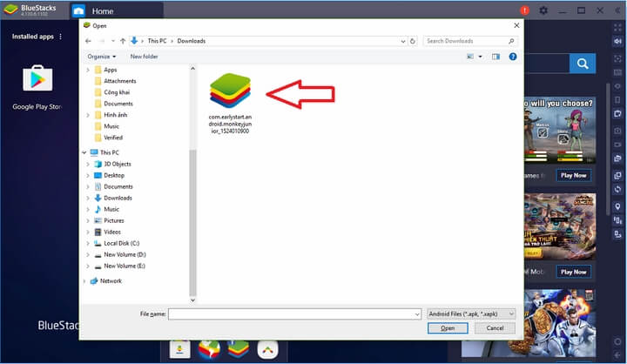The width and height of the screenshot is (627, 364).
Task: Click the Cancel button
Action: pos(494,328)
